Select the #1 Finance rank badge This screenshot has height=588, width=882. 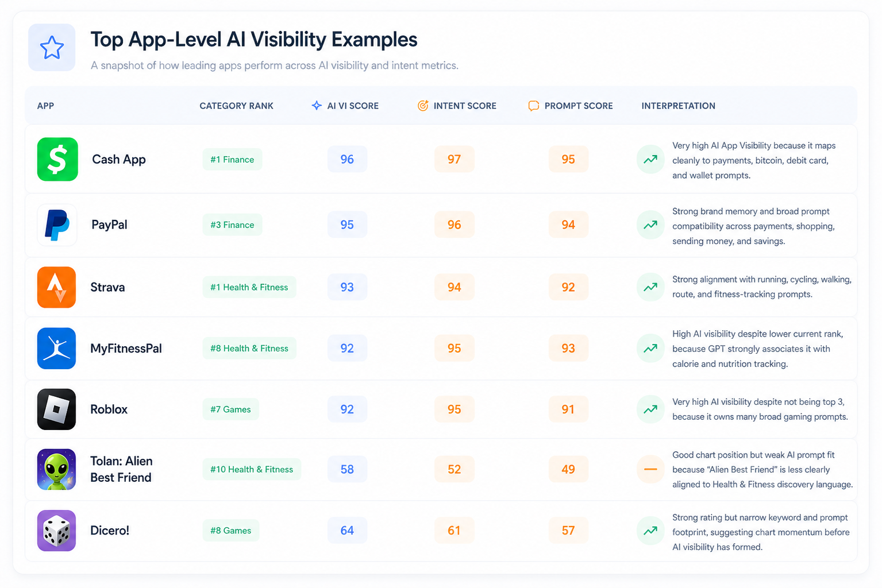coord(232,159)
